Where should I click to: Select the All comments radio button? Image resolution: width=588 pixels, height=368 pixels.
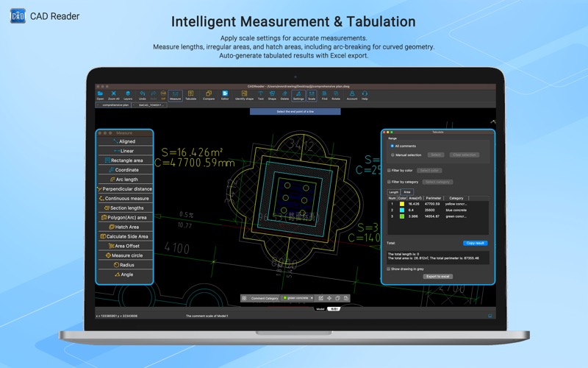[x=392, y=146]
